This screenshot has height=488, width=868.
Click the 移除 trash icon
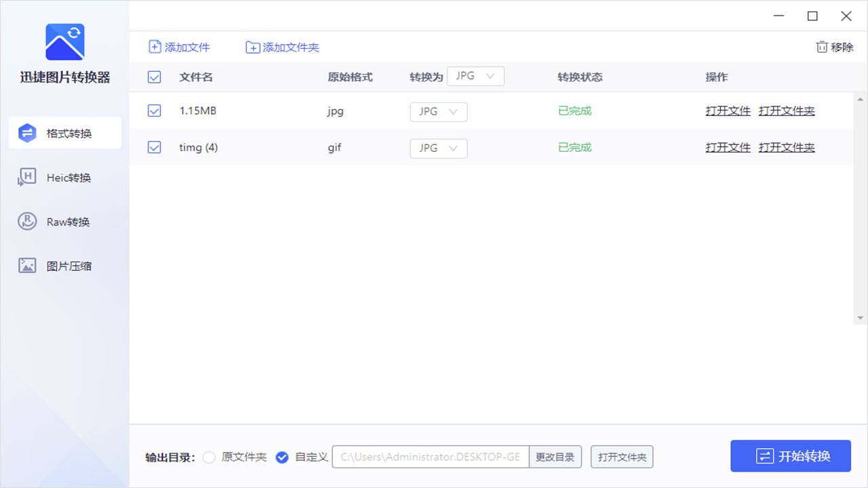[x=821, y=47]
